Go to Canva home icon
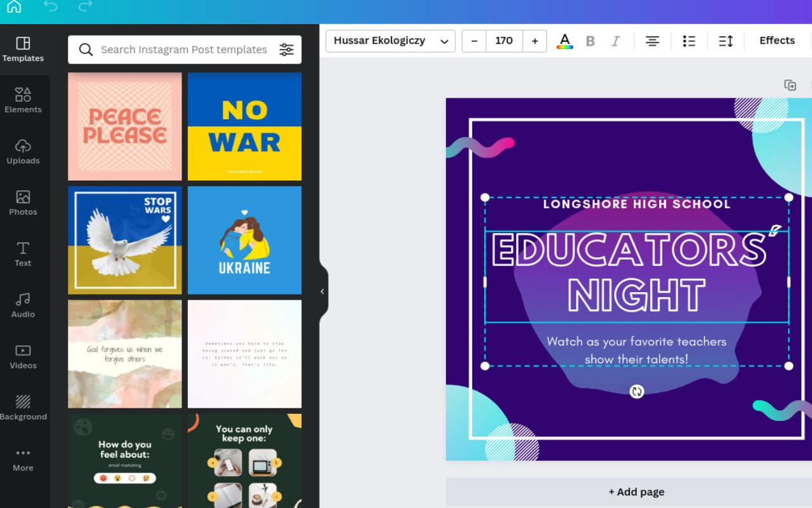Image resolution: width=812 pixels, height=508 pixels. (14, 7)
